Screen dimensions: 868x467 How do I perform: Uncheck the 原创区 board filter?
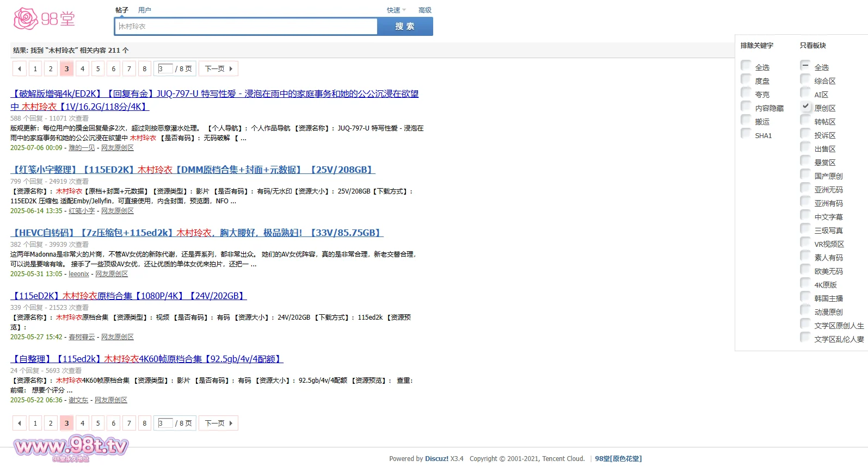coord(805,107)
